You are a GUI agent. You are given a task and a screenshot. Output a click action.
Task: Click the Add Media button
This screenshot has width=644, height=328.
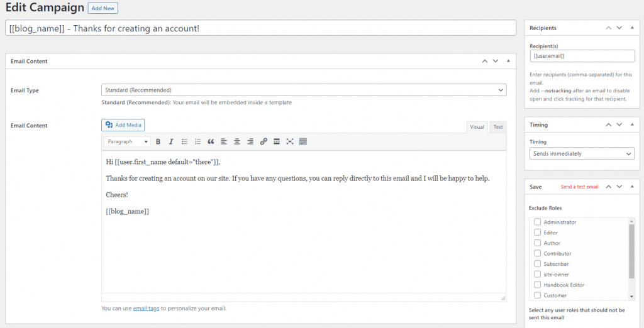point(123,125)
